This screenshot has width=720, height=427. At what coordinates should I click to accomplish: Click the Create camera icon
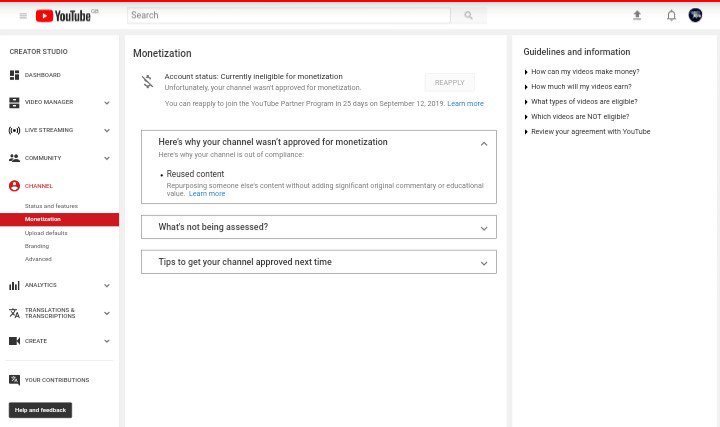click(x=14, y=341)
